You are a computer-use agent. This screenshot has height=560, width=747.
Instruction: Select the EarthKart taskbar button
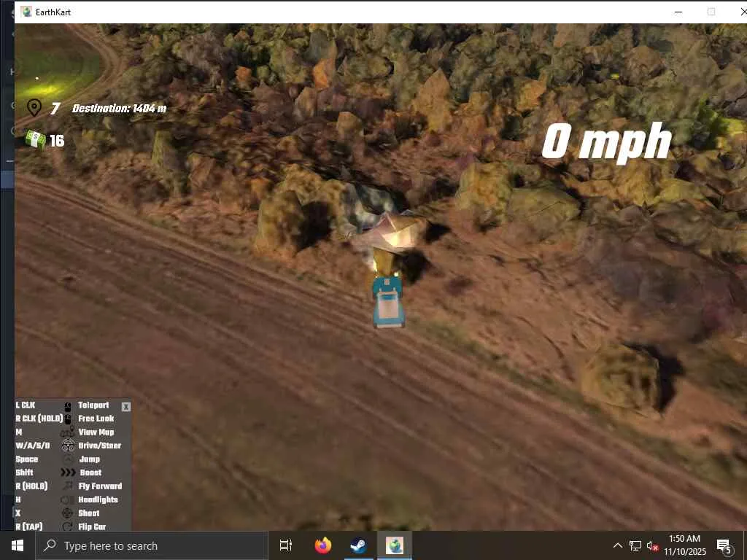(x=395, y=545)
